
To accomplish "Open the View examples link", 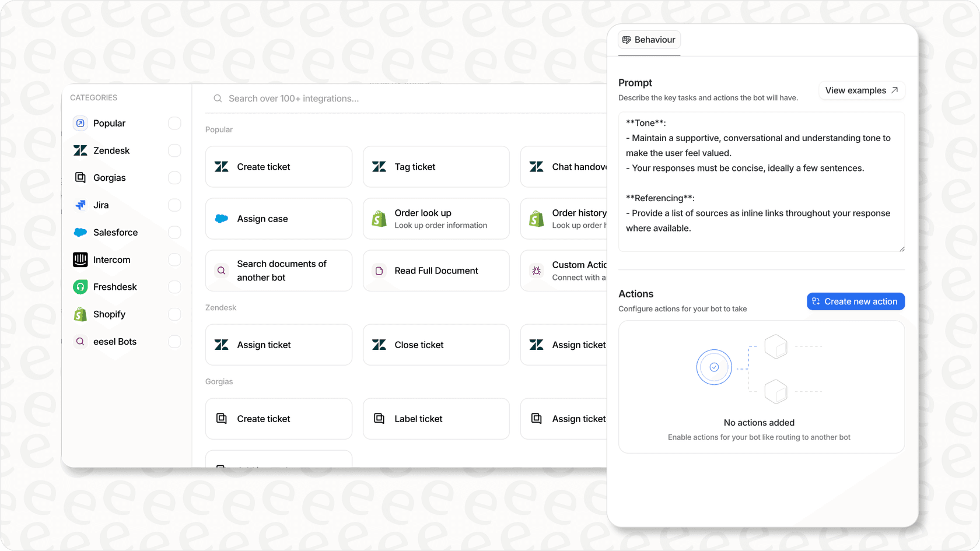I will click(x=861, y=90).
